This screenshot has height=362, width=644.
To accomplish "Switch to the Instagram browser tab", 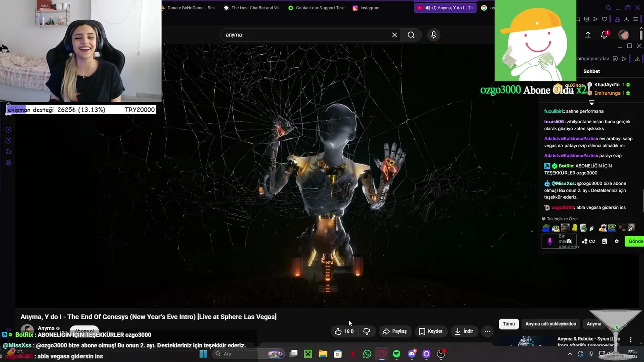I will click(366, 8).
